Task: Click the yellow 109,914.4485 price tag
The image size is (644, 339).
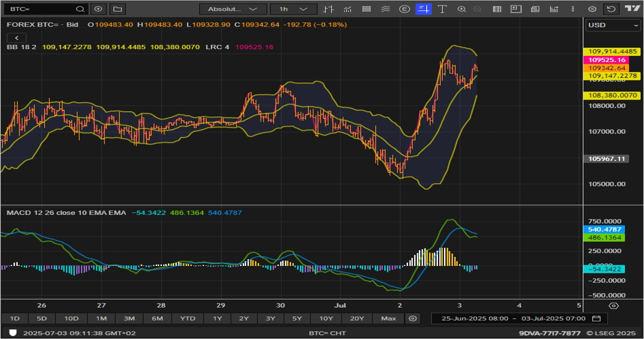Action: point(611,52)
